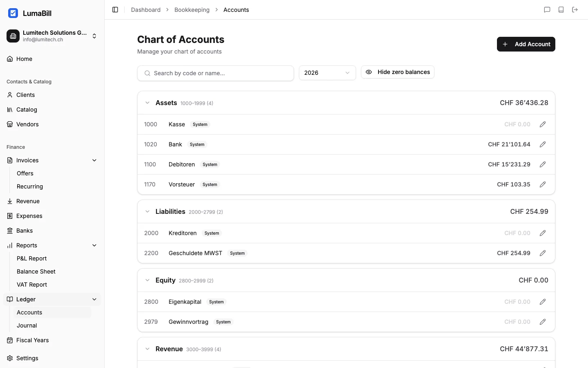Collapse the Ledger menu
The width and height of the screenshot is (588, 368).
94,299
